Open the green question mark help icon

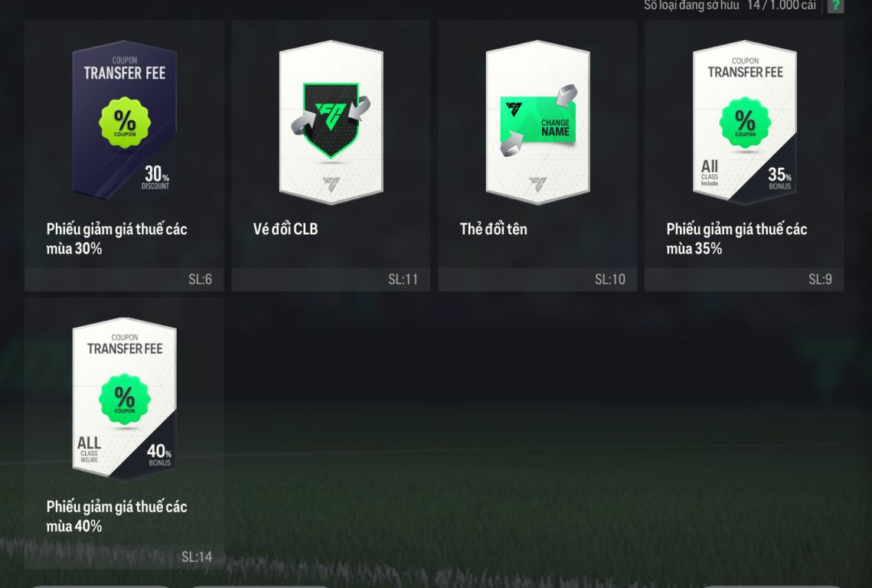pos(835,5)
